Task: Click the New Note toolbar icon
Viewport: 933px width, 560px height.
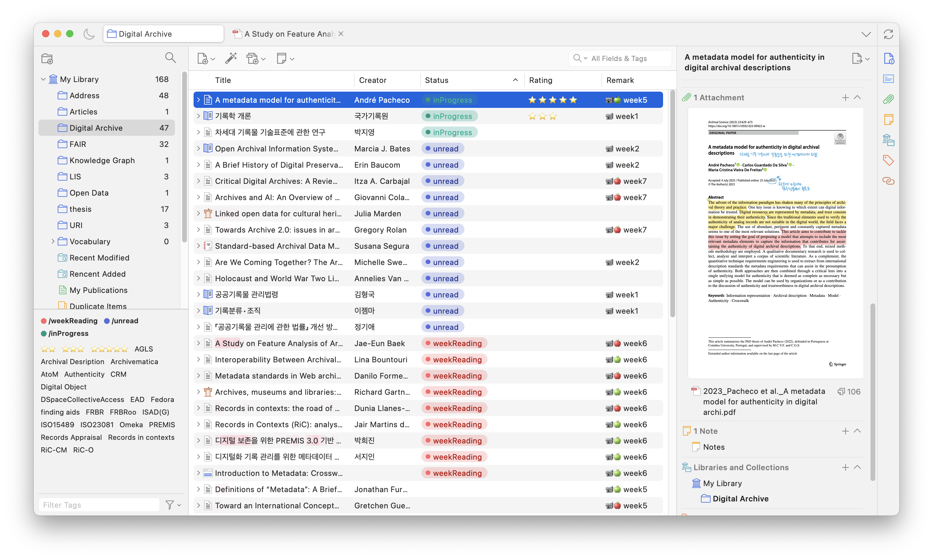Action: point(285,59)
